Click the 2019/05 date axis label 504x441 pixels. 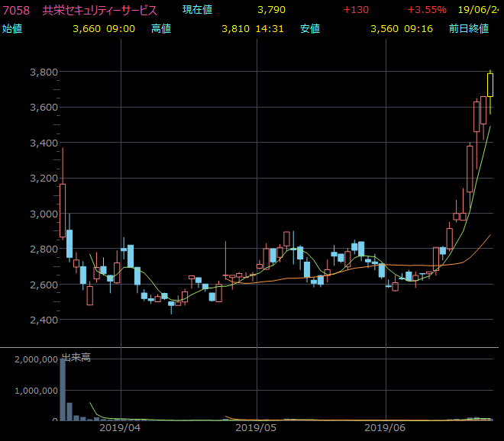click(257, 430)
